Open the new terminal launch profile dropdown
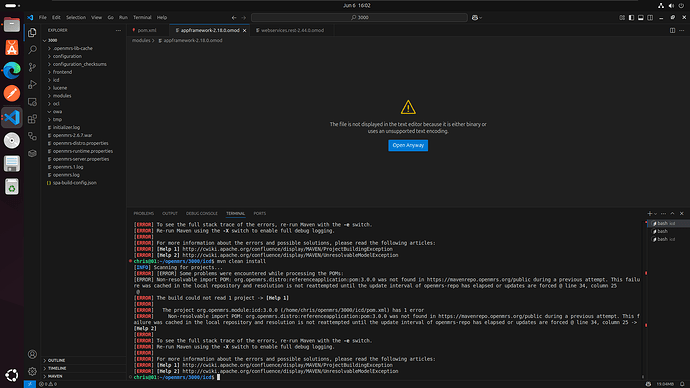 656,214
